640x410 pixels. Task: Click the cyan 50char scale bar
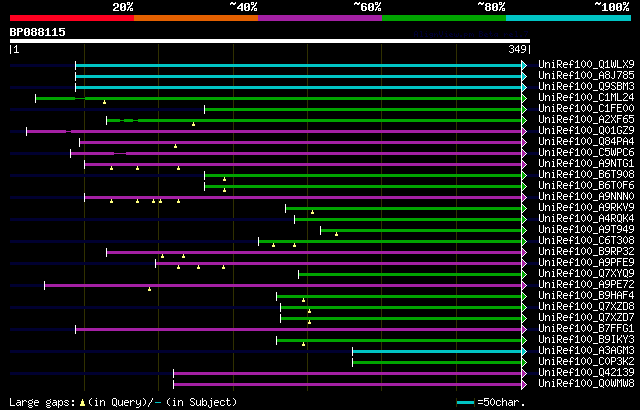tap(465, 403)
